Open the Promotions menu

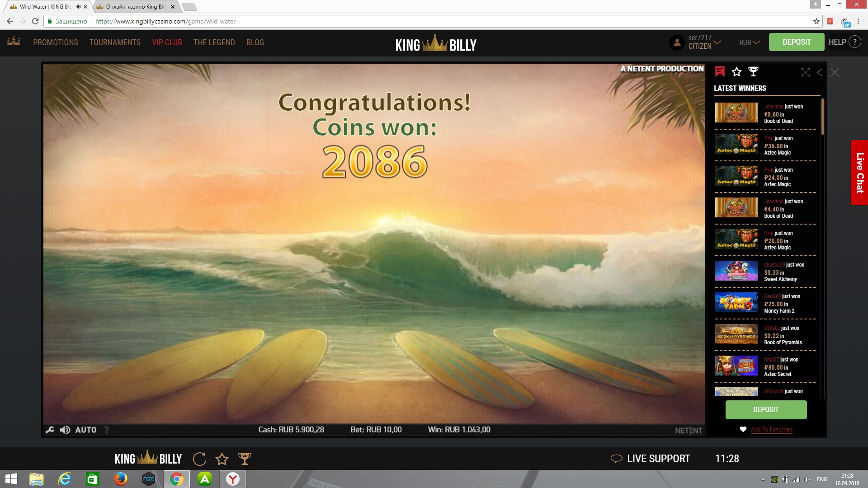pos(56,42)
